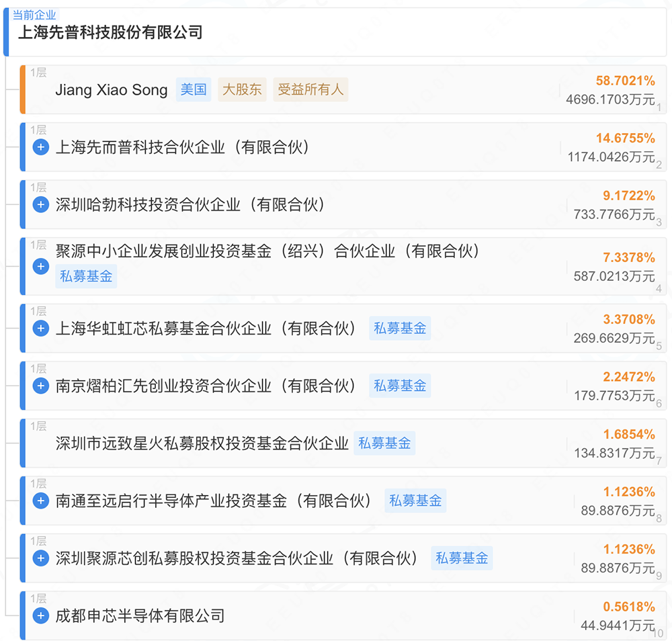Click plus icon on 深圳聚源芯创私募股权投资基金
The height and width of the screenshot is (641, 672).
coord(40,558)
